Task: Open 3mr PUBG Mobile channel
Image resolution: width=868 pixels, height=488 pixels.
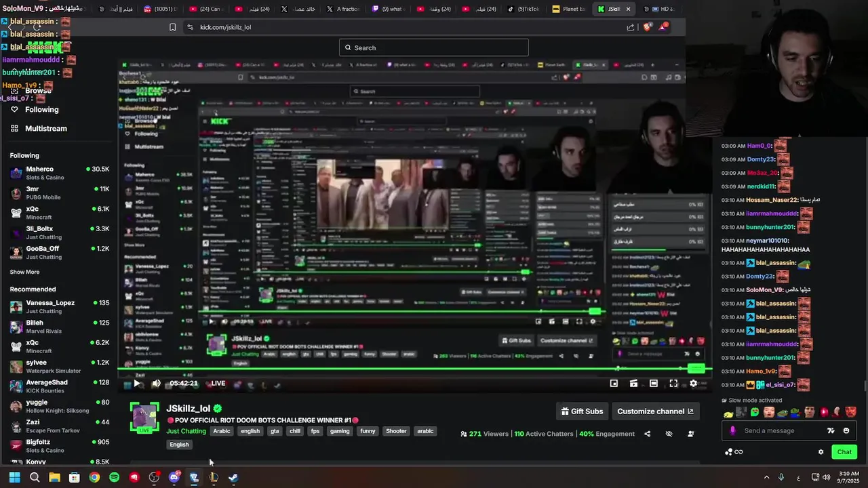Action: [59, 193]
